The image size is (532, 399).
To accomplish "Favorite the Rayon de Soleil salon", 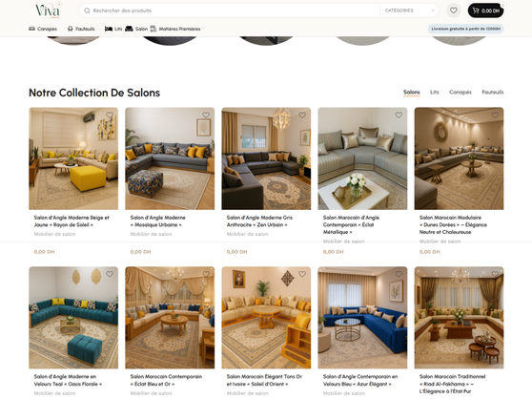I will pyautogui.click(x=110, y=115).
